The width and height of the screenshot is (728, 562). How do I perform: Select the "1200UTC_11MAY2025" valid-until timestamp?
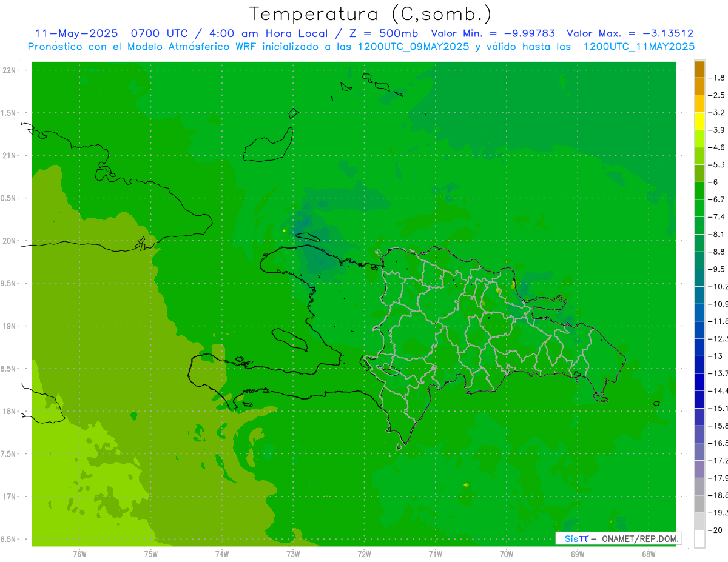click(639, 46)
